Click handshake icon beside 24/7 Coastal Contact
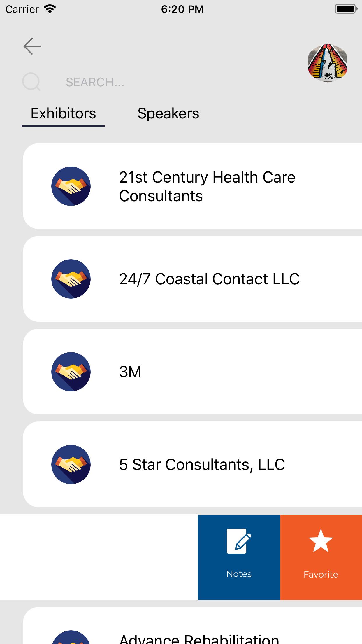This screenshot has height=644, width=362. [x=71, y=279]
